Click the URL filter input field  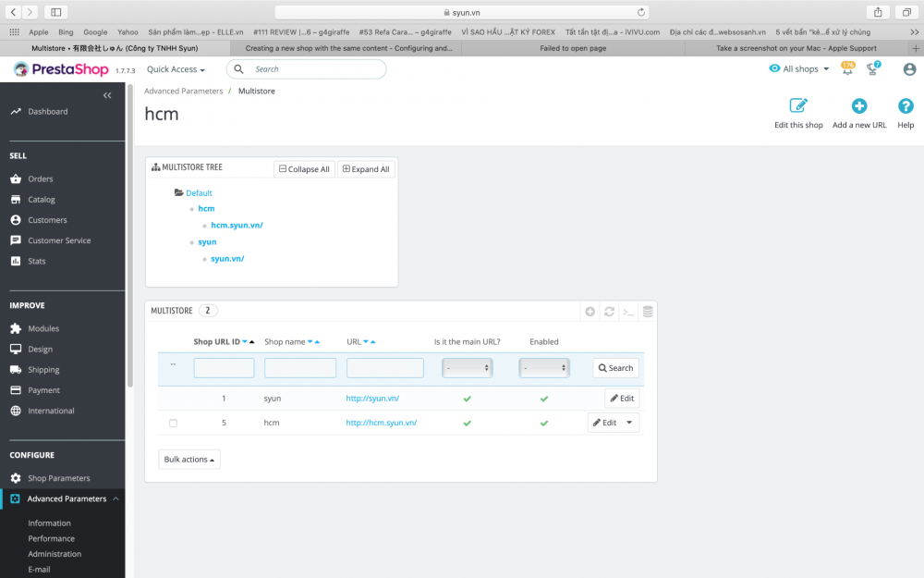click(x=384, y=368)
